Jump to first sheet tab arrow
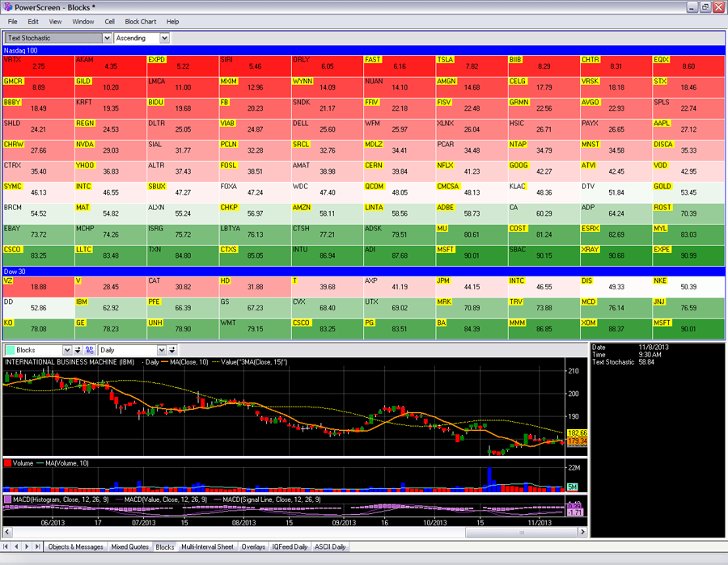 tap(7, 547)
